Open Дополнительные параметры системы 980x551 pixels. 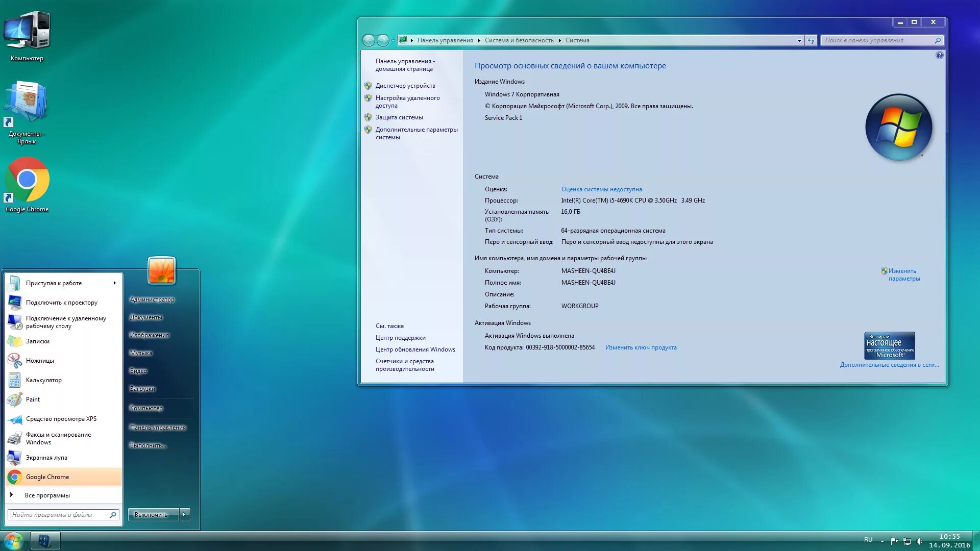pos(416,133)
